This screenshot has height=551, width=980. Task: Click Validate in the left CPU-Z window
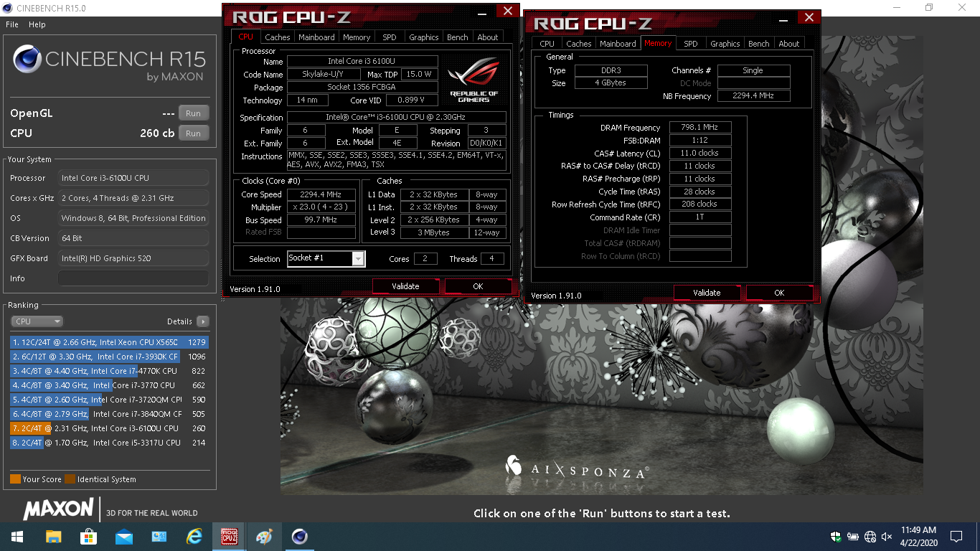tap(405, 286)
